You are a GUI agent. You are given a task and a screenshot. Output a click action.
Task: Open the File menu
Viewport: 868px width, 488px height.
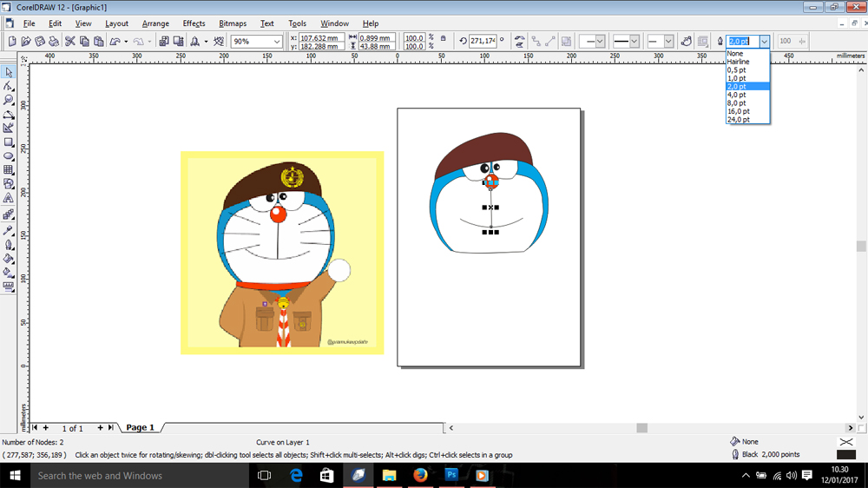(x=29, y=23)
